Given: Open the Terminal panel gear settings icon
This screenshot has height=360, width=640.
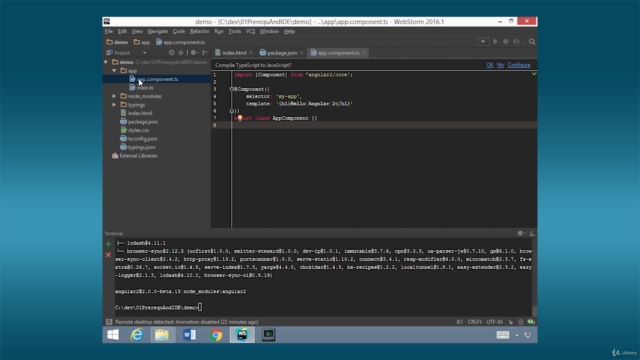Looking at the screenshot, I should 521,233.
